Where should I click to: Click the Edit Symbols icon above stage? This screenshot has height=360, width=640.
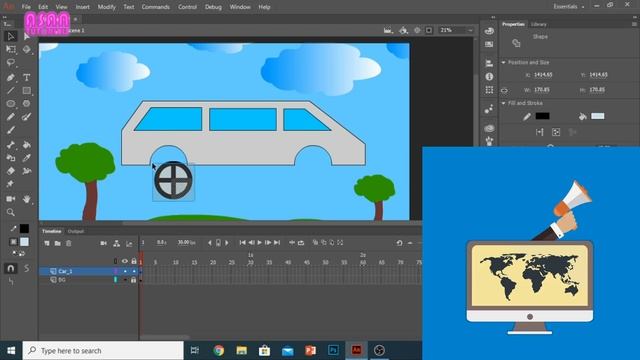[x=403, y=30]
